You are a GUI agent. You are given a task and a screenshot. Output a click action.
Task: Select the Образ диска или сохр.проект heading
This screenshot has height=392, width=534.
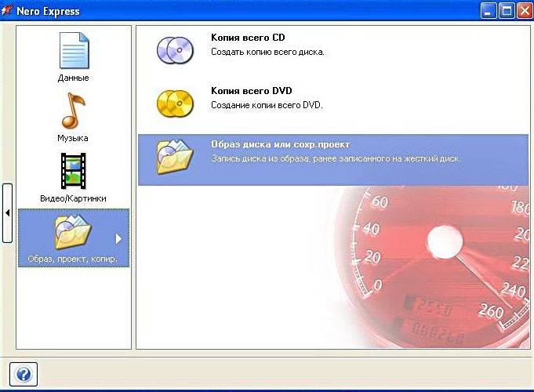tap(280, 145)
